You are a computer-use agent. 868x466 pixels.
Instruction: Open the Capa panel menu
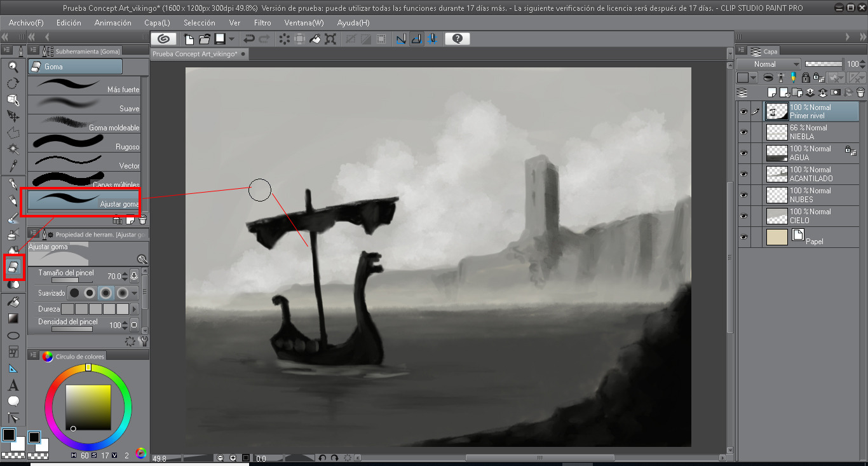point(740,51)
